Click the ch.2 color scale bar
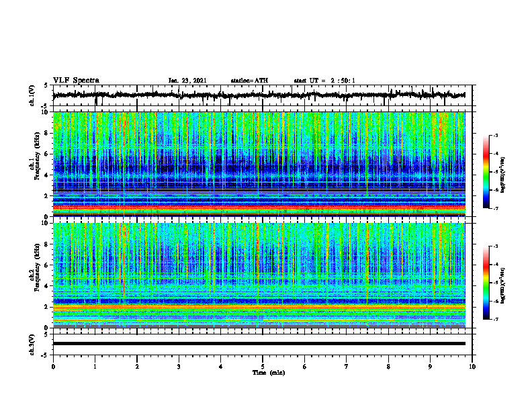532x411 pixels. click(486, 283)
